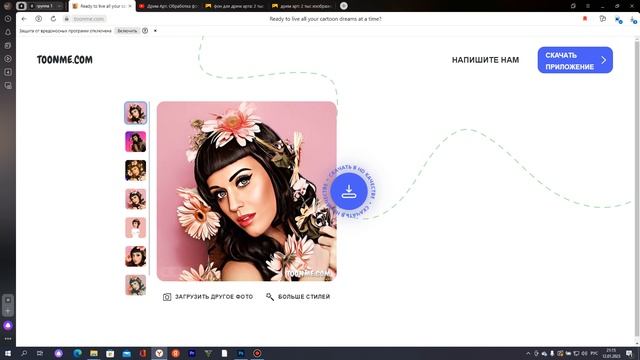Click the red bookmark icon in toolbar
The width and height of the screenshot is (640, 360).
[x=585, y=19]
